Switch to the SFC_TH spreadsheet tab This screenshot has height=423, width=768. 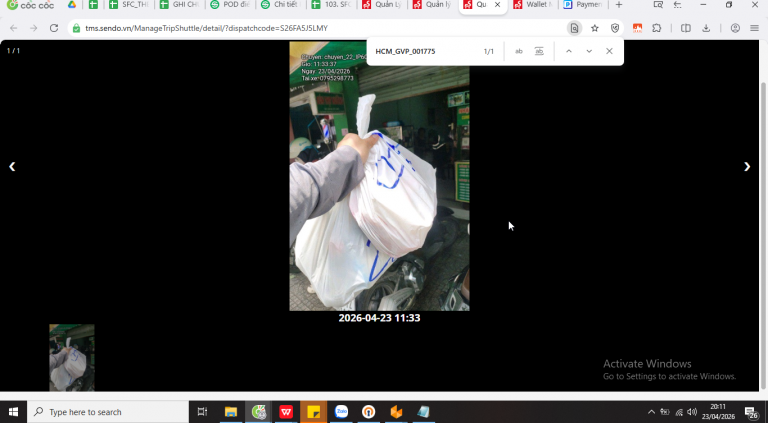(x=128, y=5)
